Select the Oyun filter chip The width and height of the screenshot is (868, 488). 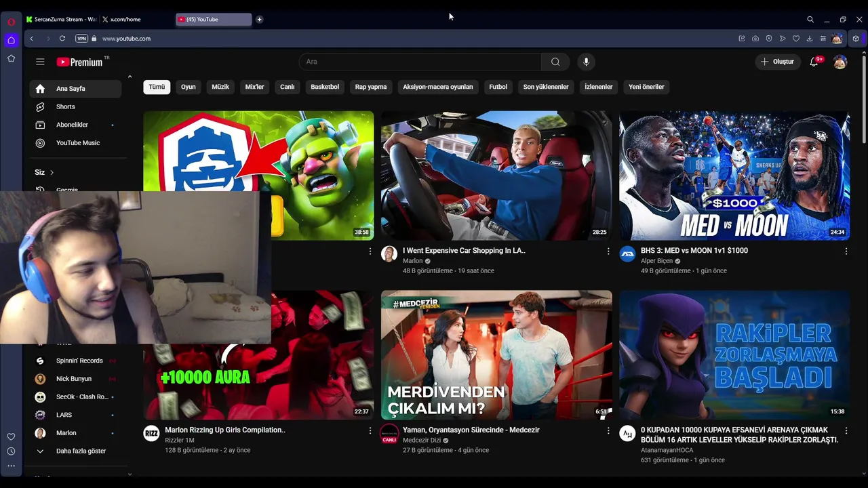188,87
